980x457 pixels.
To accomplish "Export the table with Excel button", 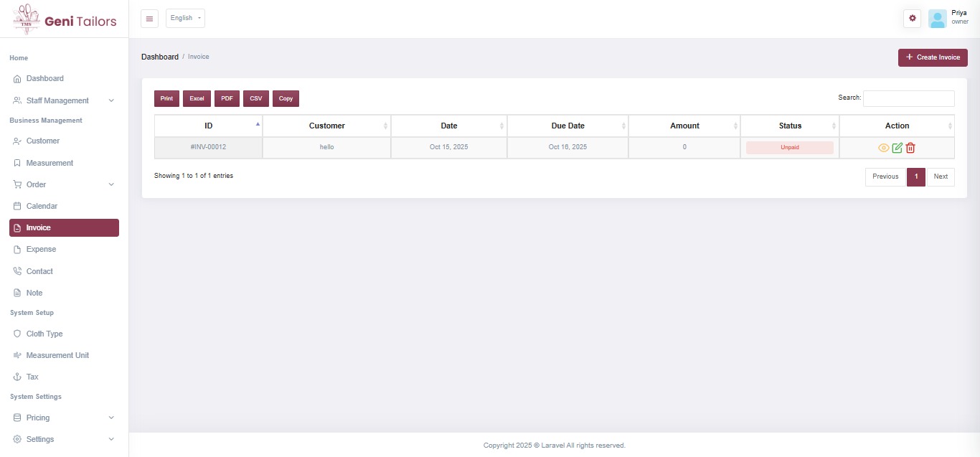I will coord(197,99).
